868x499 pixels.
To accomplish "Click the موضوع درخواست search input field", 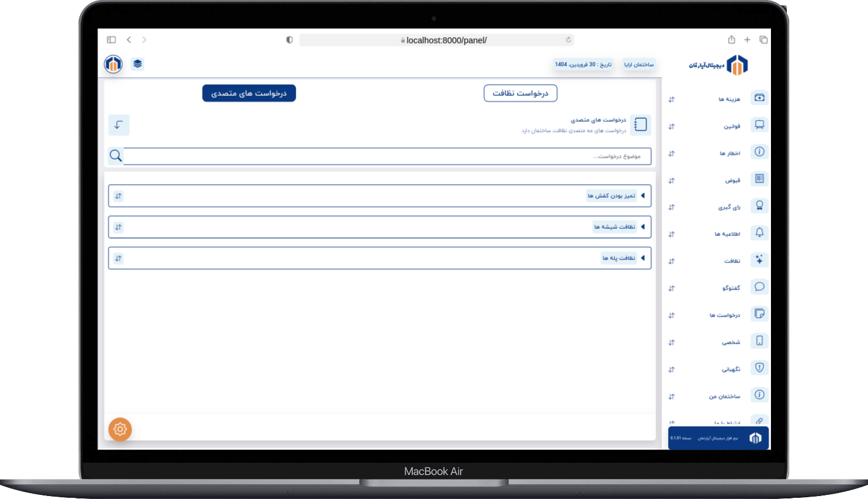I will click(387, 157).
